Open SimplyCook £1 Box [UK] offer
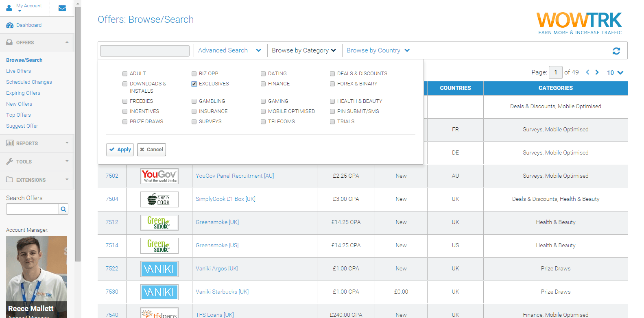644x318 pixels. pos(225,199)
